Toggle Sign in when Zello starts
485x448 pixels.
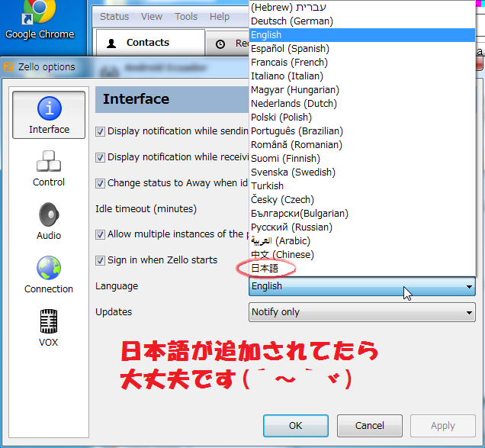100,261
